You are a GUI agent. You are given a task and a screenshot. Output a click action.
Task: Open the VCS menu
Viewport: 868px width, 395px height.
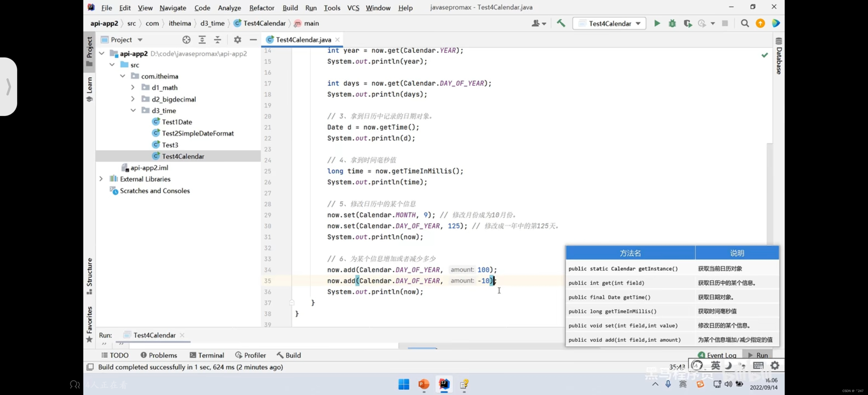353,7
